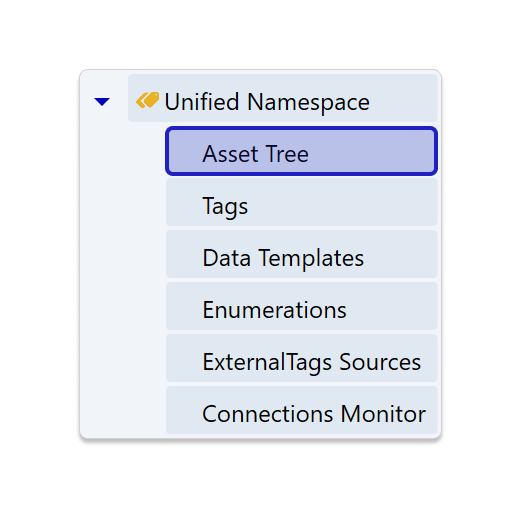
Task: Click the highlighted Asset Tree row
Action: click(x=302, y=151)
